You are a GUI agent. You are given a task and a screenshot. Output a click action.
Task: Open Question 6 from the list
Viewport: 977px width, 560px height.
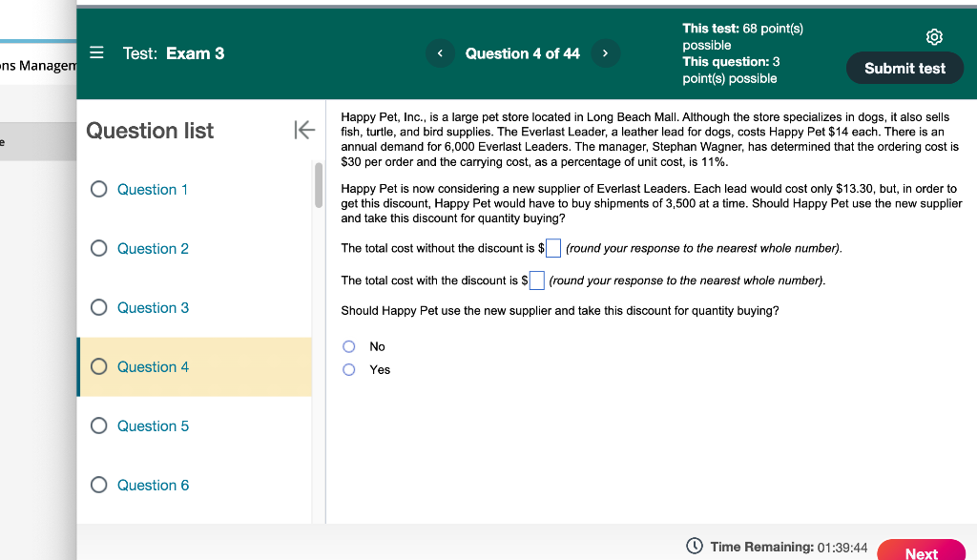tap(153, 485)
